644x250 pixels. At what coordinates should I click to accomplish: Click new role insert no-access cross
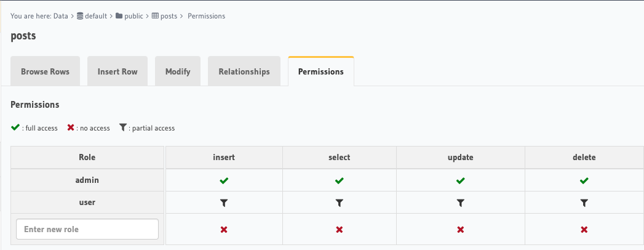point(224,230)
